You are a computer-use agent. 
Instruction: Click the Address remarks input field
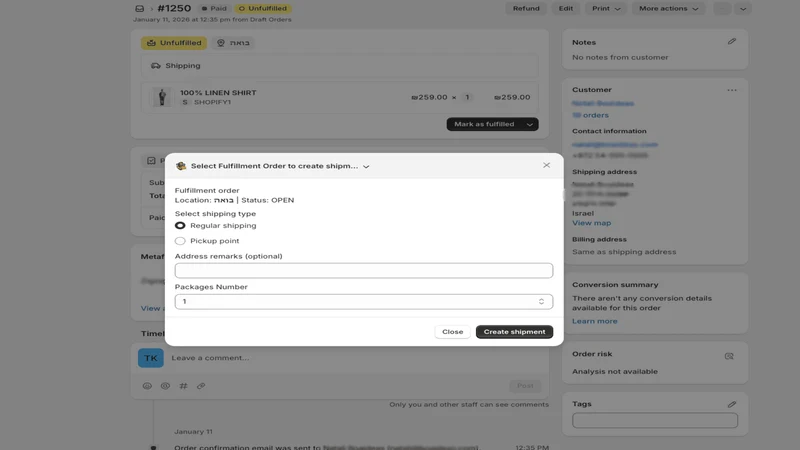point(364,270)
